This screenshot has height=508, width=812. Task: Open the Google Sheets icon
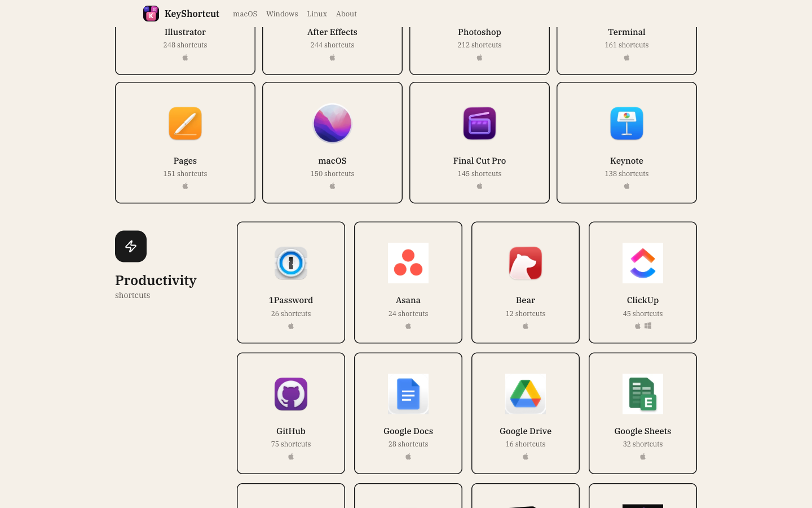[643, 394]
